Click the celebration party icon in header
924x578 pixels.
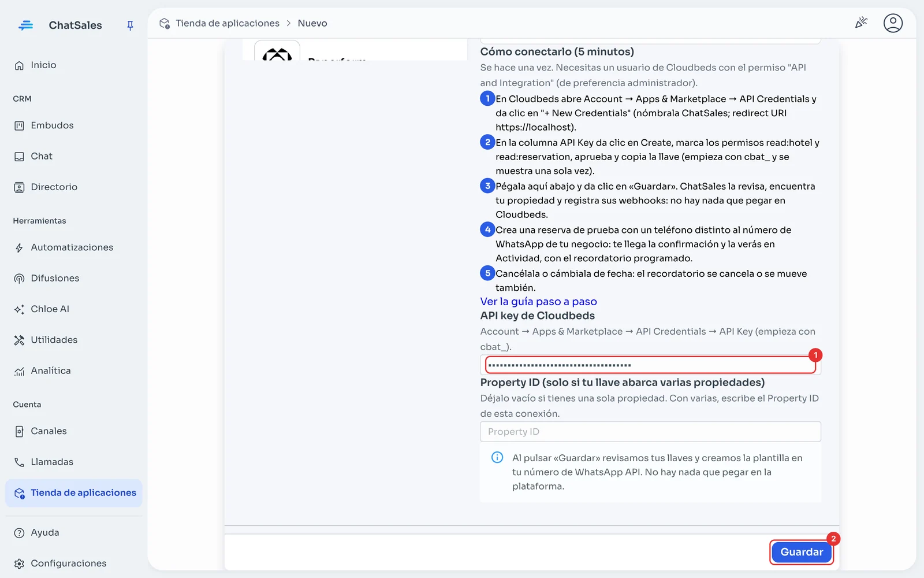861,23
